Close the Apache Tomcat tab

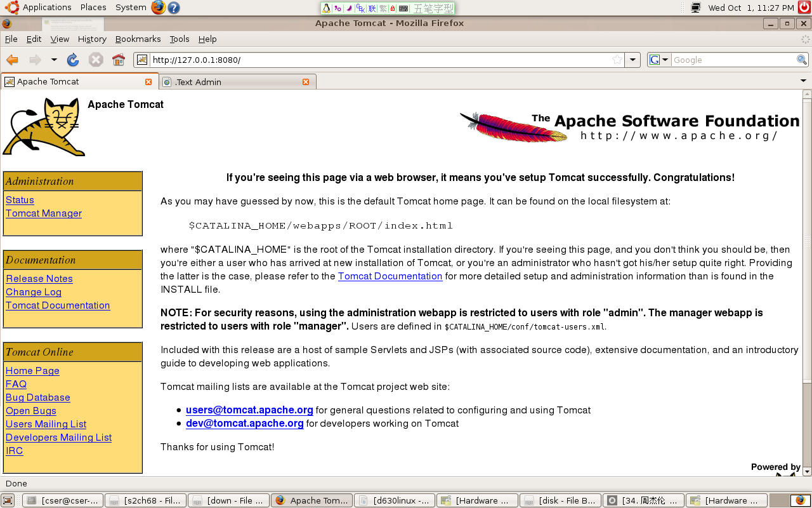(148, 82)
